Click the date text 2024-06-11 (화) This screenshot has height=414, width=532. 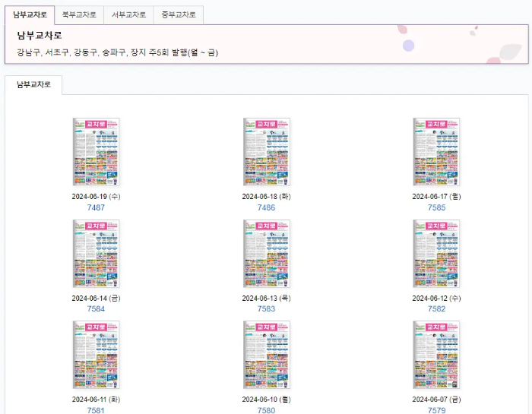tap(96, 400)
